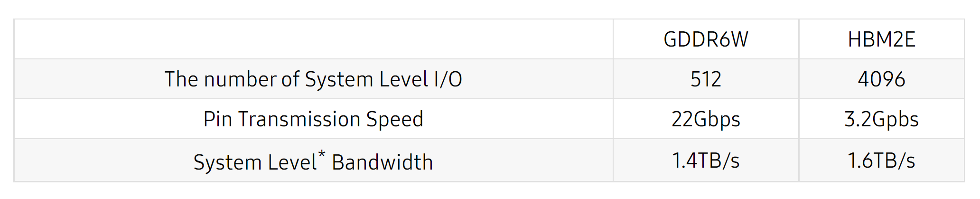Click the word of in first row label
Viewport: 980px width, 199px height.
point(290,79)
